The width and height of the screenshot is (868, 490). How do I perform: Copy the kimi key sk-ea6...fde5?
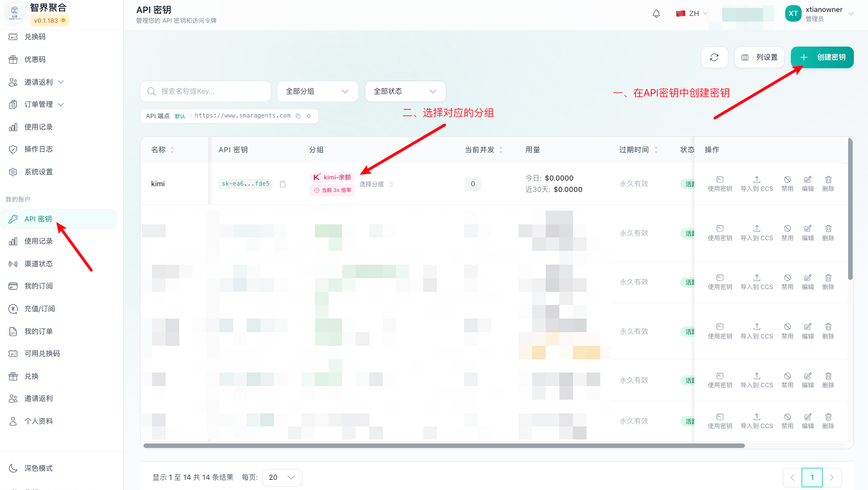pos(283,184)
